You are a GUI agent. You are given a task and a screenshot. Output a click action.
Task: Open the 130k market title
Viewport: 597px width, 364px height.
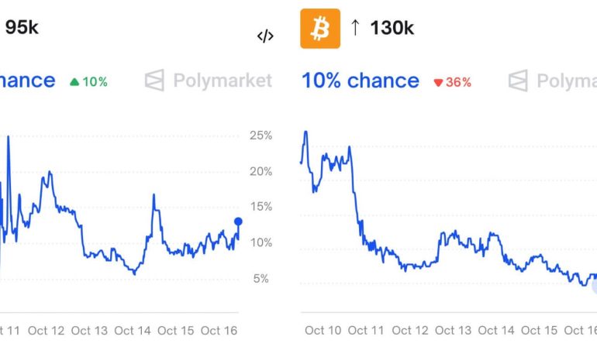tap(392, 29)
